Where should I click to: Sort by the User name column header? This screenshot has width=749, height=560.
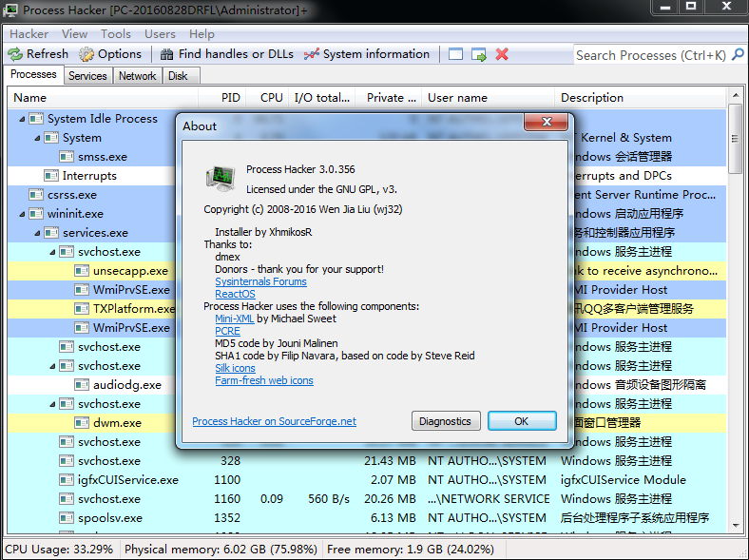(489, 98)
